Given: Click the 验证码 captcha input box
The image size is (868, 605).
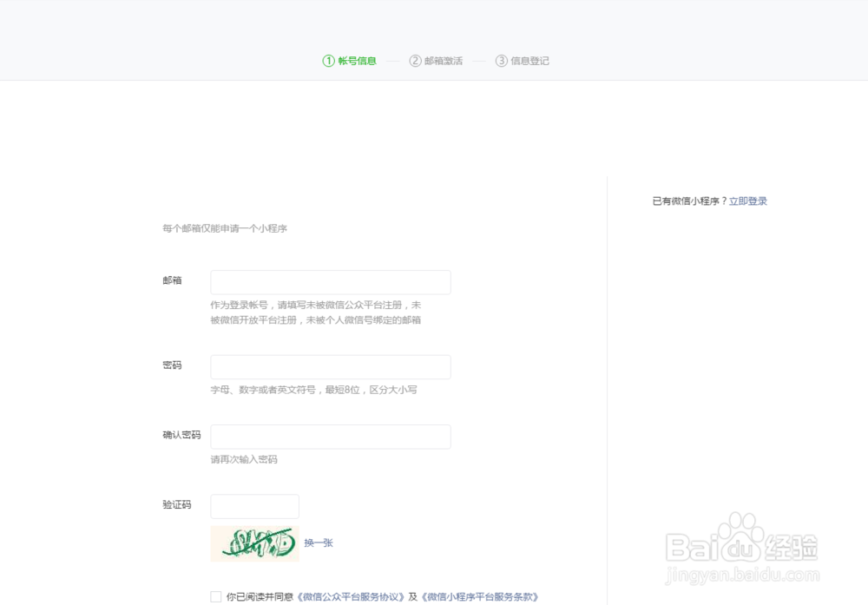Looking at the screenshot, I should tap(254, 506).
